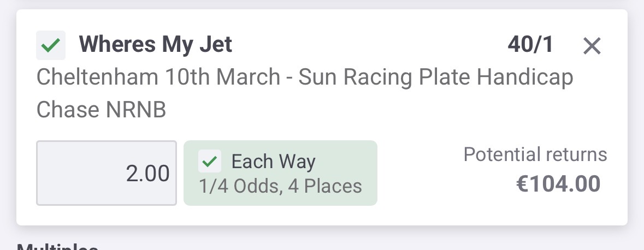Click the green tick inside Each Way box

[210, 162]
